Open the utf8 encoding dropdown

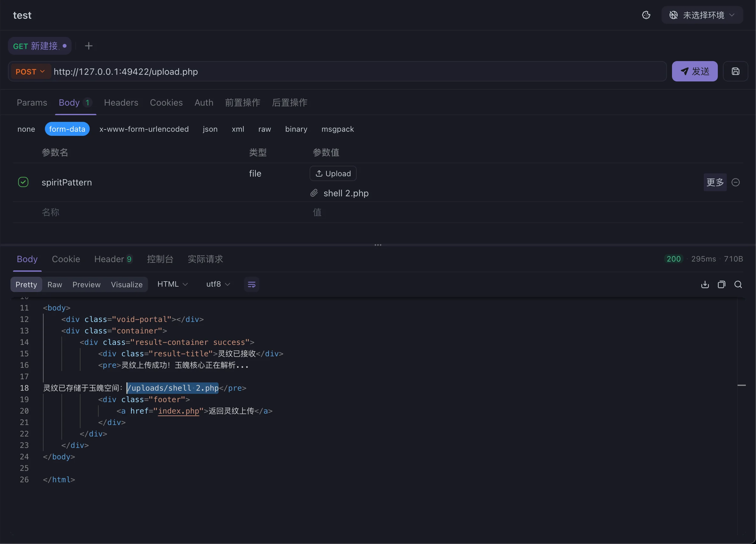(218, 284)
